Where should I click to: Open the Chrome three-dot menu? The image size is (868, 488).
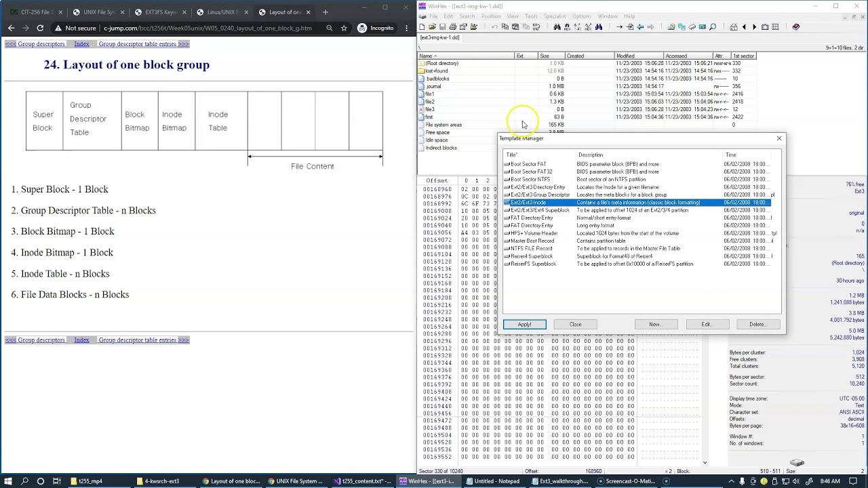(407, 28)
